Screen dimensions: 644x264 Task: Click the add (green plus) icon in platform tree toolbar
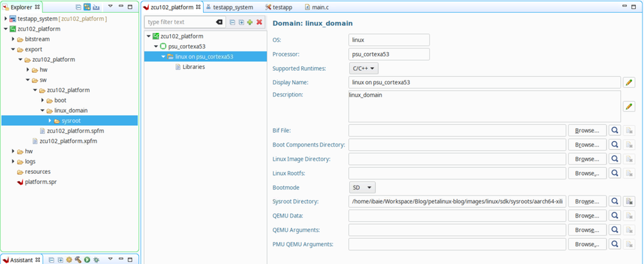250,22
